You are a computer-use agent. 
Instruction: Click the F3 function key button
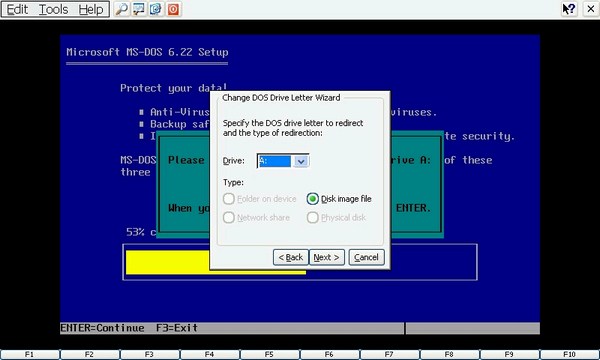coord(150,355)
